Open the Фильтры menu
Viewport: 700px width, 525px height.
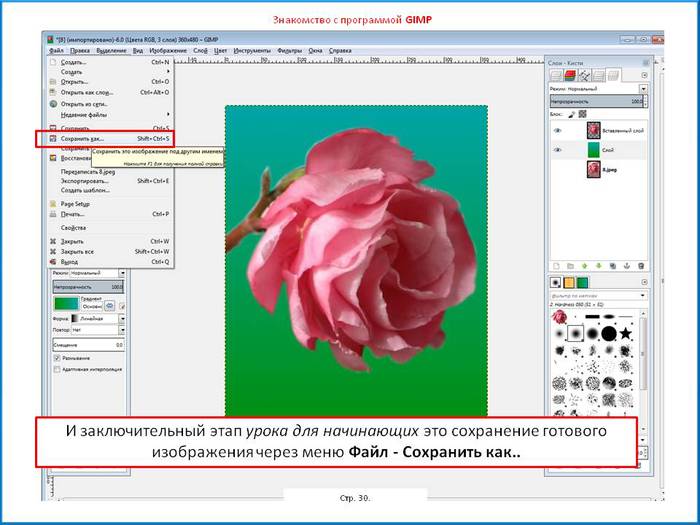(x=290, y=51)
